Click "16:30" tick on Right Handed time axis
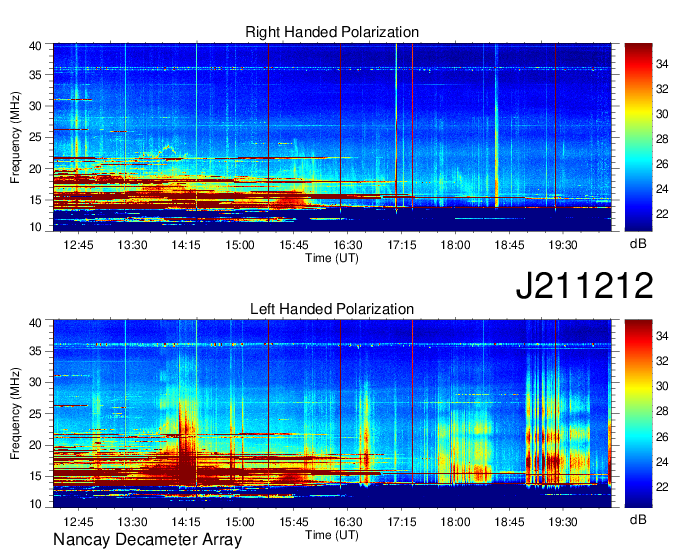 click(348, 245)
